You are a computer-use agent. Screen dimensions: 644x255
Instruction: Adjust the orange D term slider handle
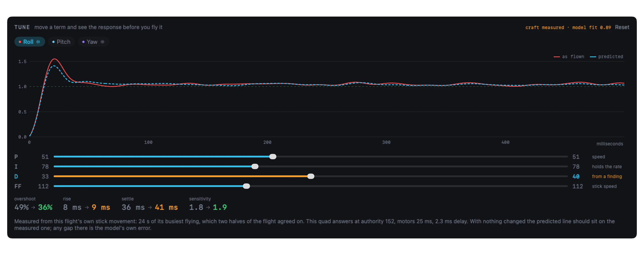[x=311, y=176]
